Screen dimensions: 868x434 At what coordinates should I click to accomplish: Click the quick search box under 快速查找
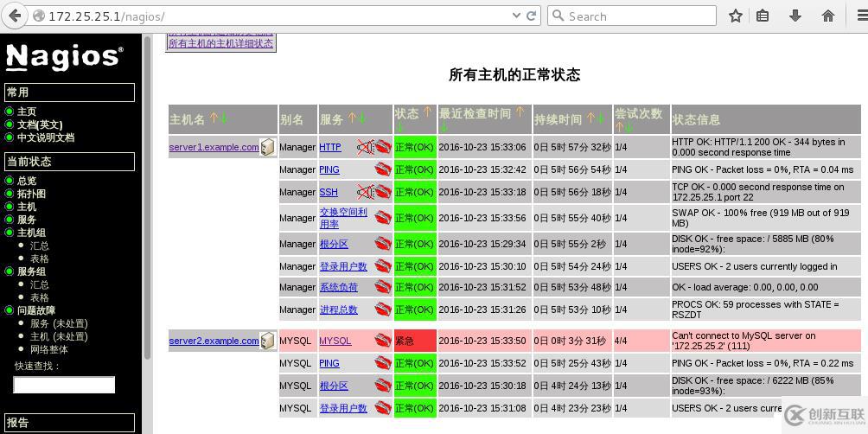click(x=64, y=385)
